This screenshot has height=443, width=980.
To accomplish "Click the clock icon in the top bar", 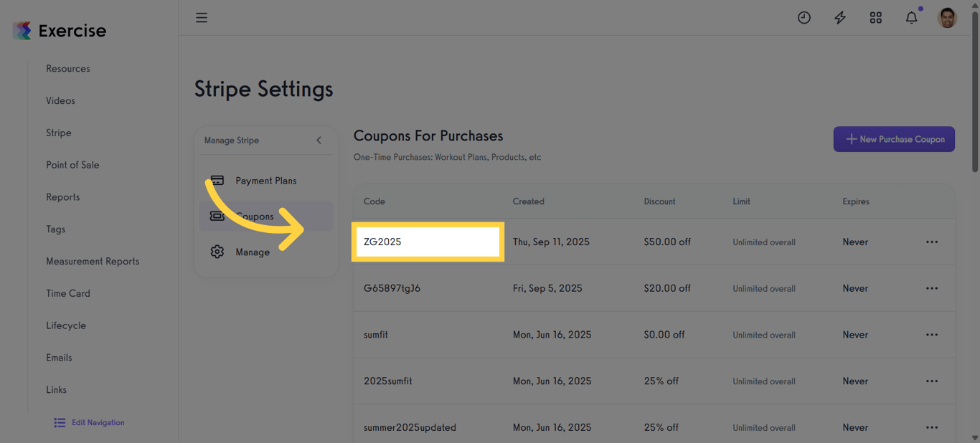I will tap(804, 17).
